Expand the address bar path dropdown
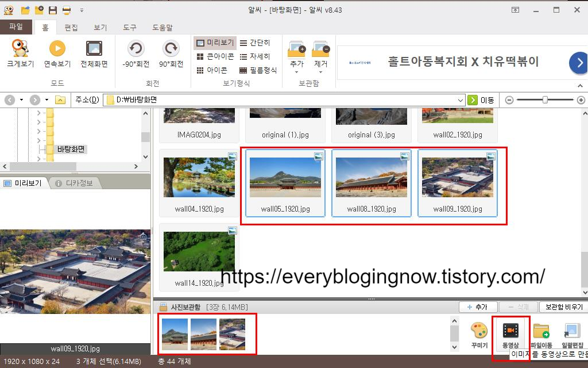The width and height of the screenshot is (588, 368). pos(461,100)
